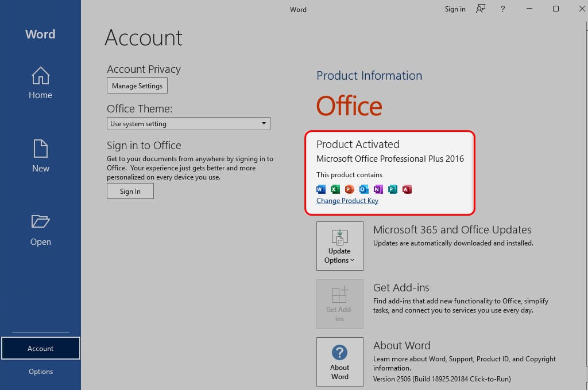This screenshot has width=588, height=390.
Task: Click the Word app icon under product contains
Action: click(320, 189)
